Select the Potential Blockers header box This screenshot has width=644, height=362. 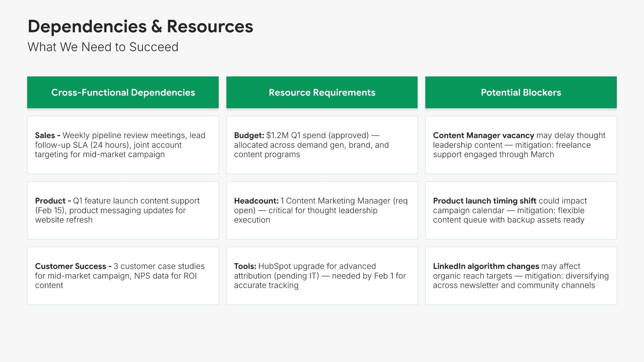pos(521,92)
